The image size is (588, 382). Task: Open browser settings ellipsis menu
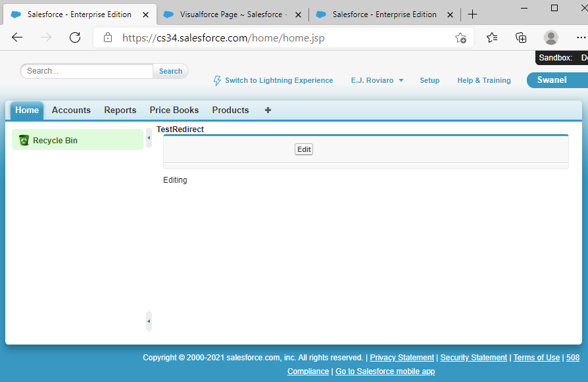point(581,37)
